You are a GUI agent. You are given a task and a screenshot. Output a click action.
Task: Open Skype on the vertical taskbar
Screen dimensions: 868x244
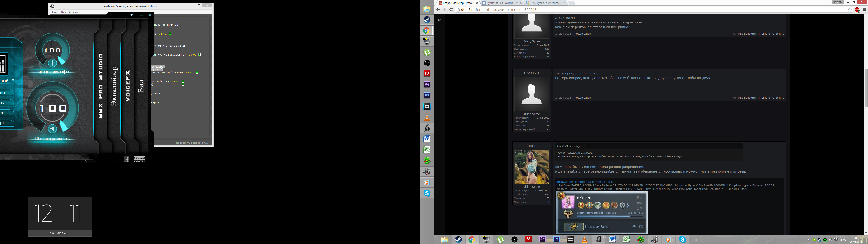(x=427, y=193)
